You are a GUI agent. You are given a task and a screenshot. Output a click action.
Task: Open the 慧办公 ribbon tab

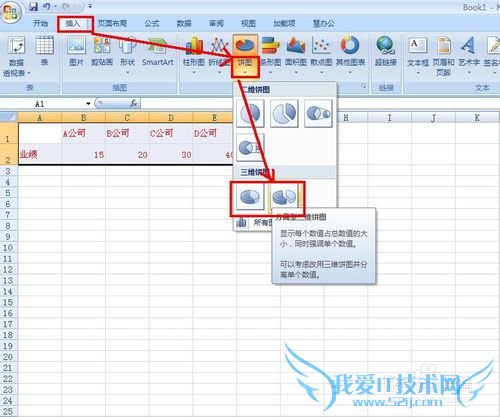324,23
